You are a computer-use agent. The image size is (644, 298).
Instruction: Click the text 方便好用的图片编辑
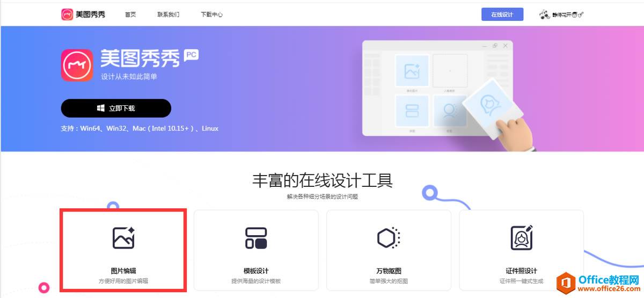[x=123, y=281]
